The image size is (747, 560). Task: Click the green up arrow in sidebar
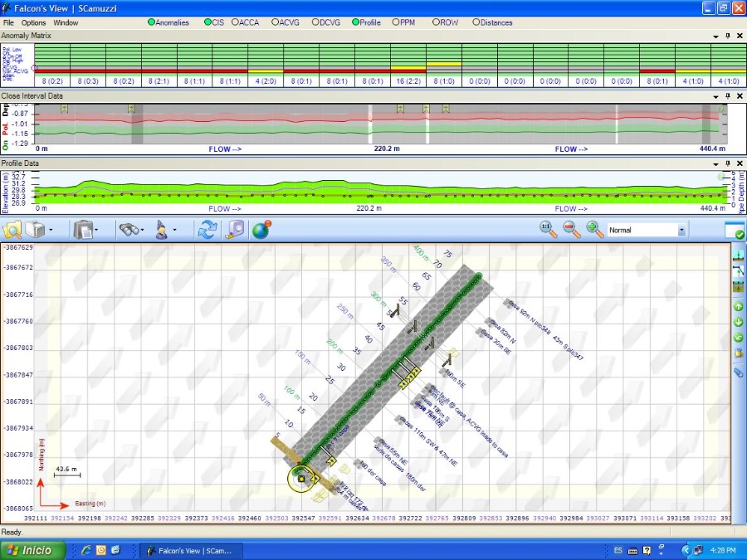click(x=738, y=306)
